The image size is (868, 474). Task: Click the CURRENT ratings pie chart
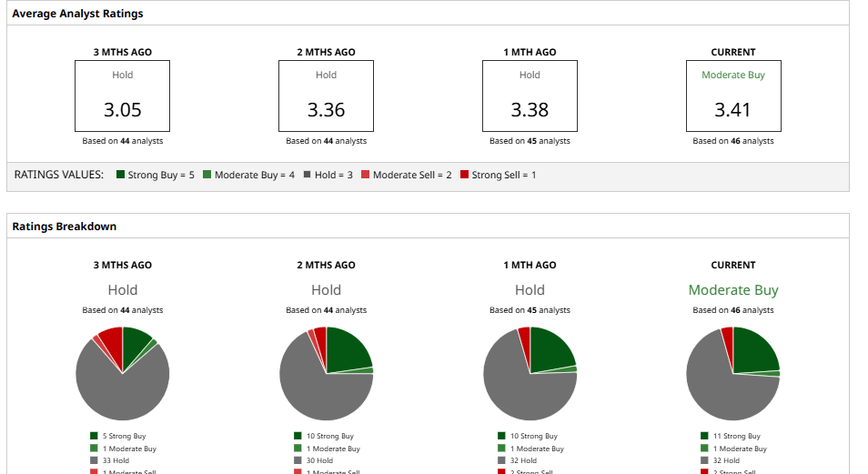tap(733, 373)
